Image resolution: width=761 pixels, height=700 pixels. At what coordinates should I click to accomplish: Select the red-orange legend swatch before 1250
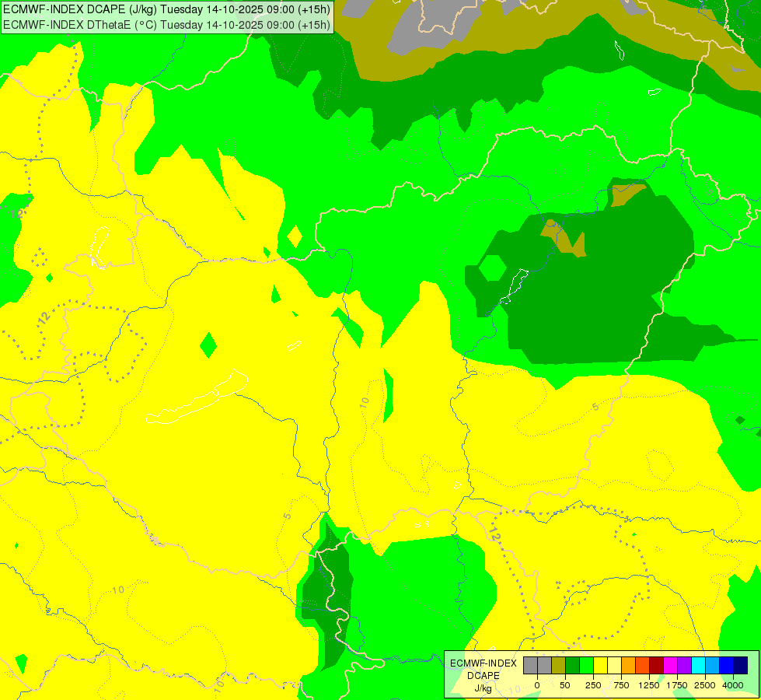(x=643, y=665)
